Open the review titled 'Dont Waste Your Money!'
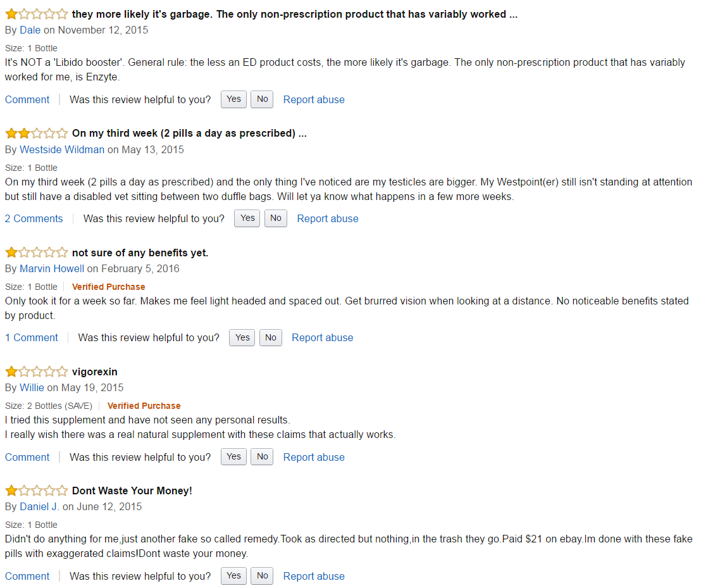This screenshot has width=701, height=588. [132, 491]
